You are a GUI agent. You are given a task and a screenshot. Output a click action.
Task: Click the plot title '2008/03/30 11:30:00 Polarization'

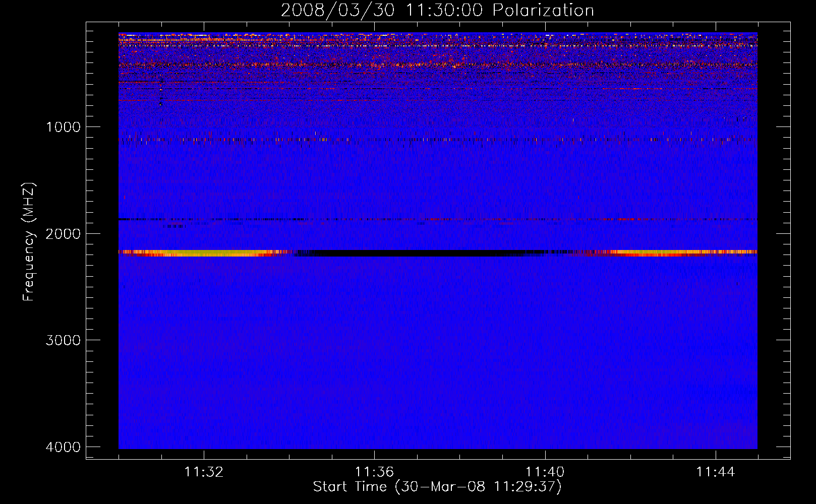(437, 10)
